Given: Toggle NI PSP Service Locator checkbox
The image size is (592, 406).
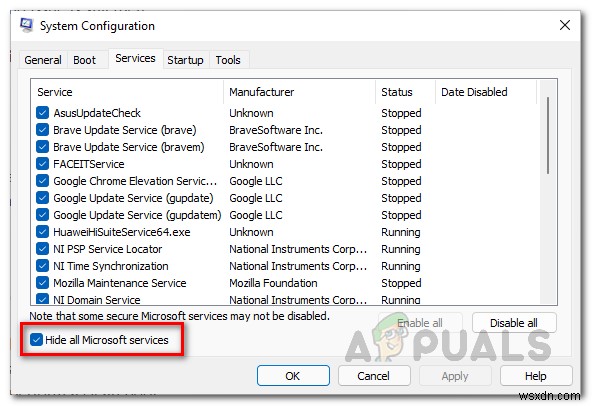Looking at the screenshot, I should coord(42,249).
